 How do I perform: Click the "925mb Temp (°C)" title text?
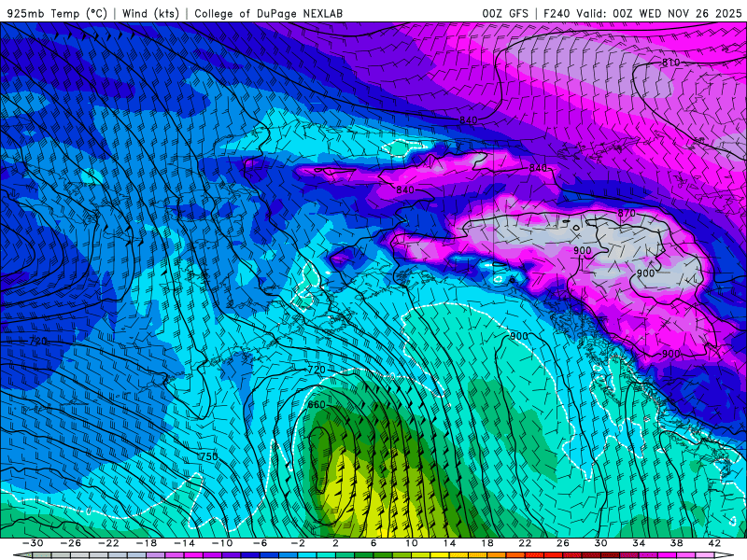coord(57,13)
